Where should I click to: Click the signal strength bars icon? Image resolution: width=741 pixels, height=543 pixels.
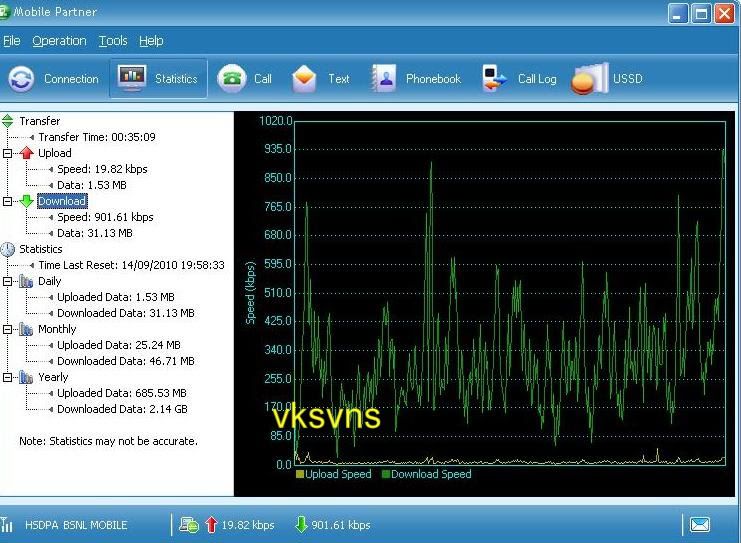[7, 525]
